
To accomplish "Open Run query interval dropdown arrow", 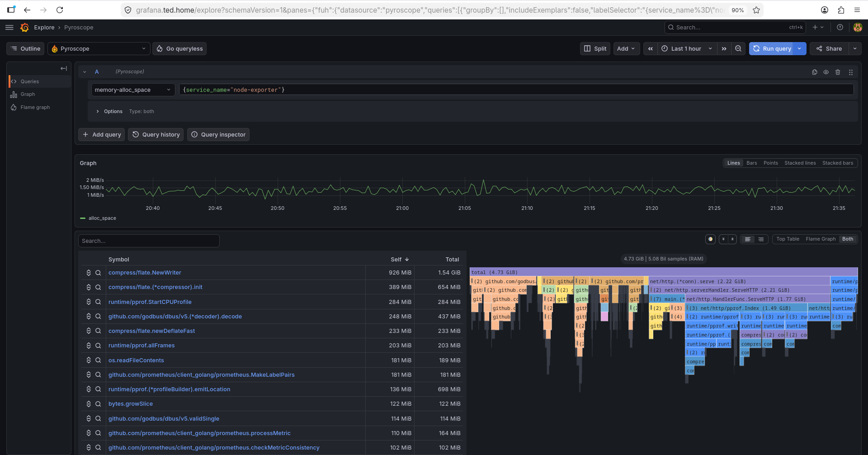I will click(800, 49).
